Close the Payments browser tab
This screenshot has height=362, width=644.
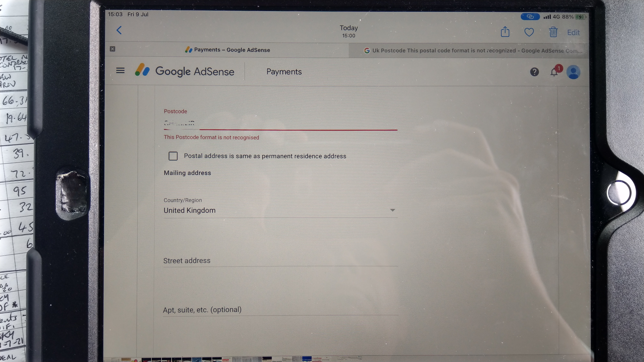click(x=113, y=49)
